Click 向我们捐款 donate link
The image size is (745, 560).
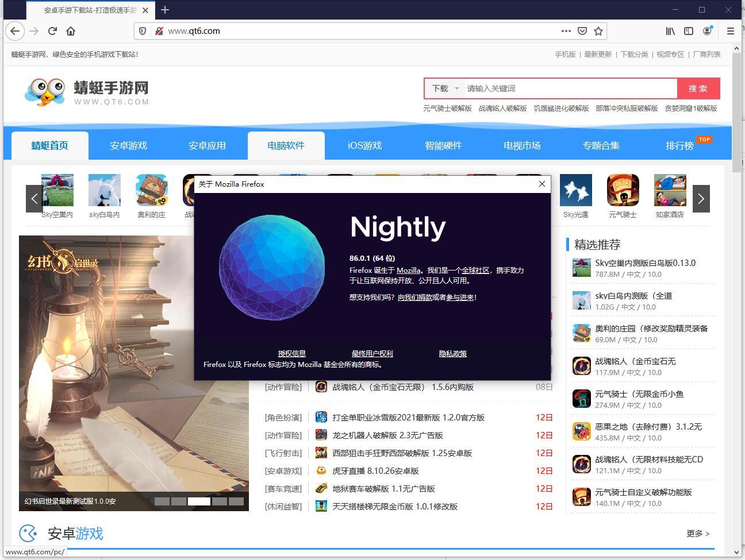tap(415, 297)
